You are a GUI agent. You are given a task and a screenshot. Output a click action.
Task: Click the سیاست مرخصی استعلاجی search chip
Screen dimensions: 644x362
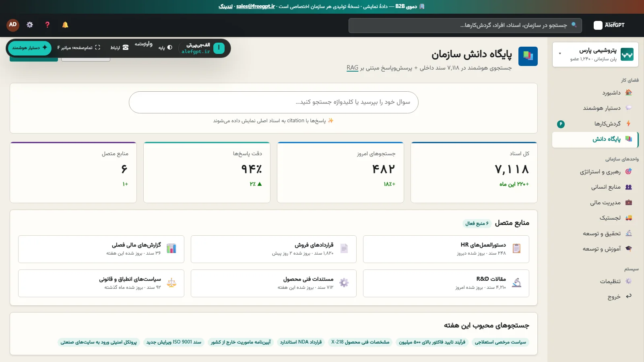tap(500, 342)
